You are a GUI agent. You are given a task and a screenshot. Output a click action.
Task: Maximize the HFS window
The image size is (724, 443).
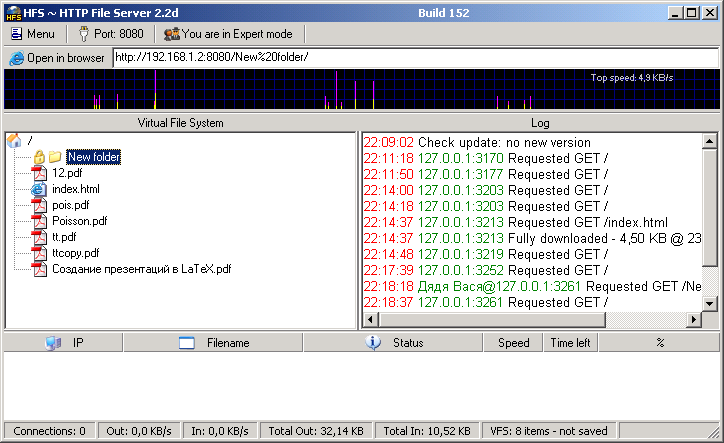point(692,12)
